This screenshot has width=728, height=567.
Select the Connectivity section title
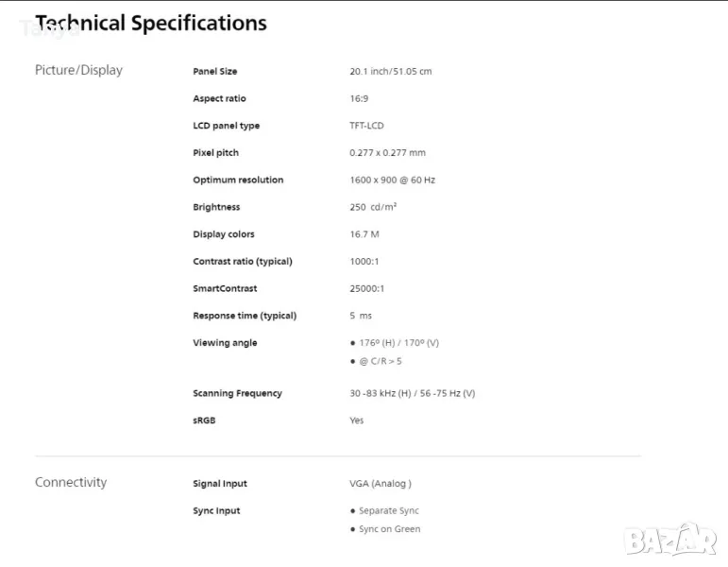coord(71,482)
